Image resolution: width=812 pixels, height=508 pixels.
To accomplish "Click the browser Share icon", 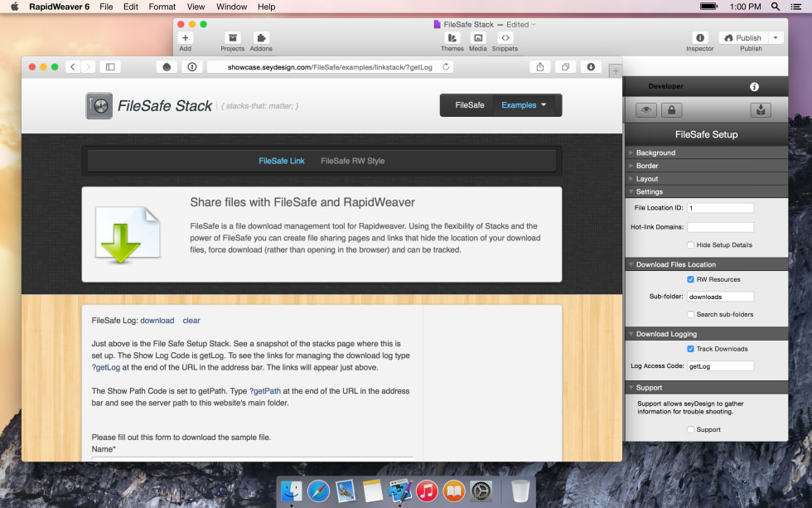I will coord(540,67).
